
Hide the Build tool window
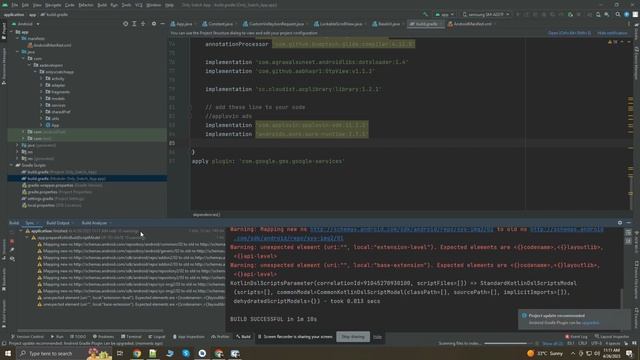(x=629, y=223)
